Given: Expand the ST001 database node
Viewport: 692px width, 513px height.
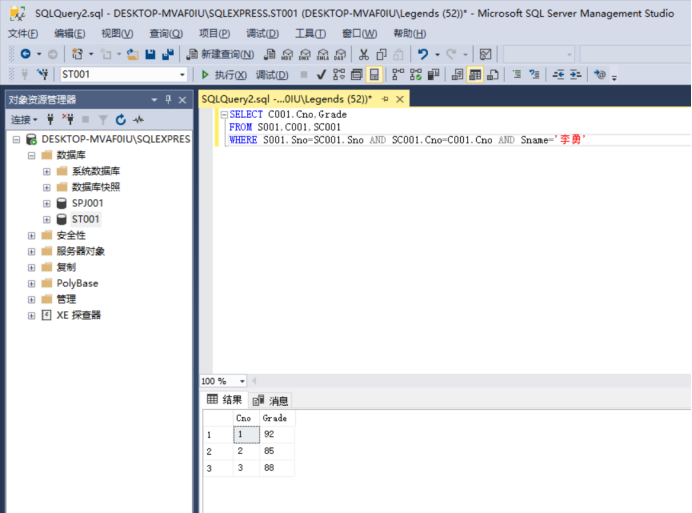Looking at the screenshot, I should pyautogui.click(x=47, y=219).
